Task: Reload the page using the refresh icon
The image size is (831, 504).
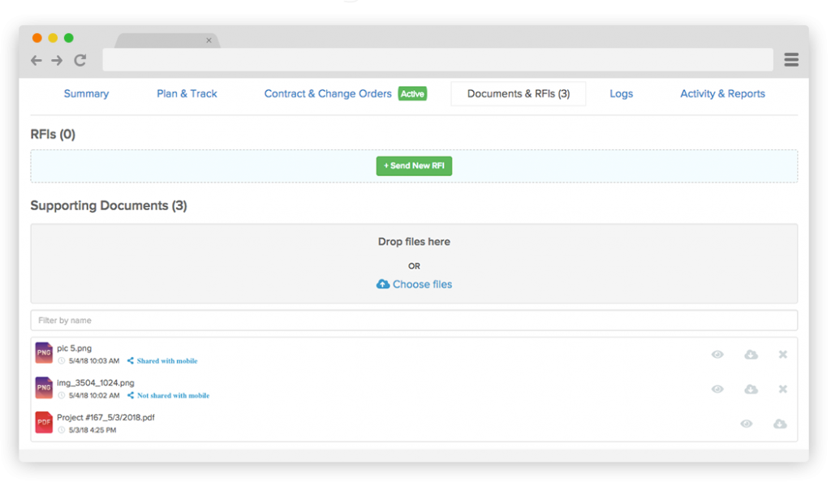Action: (x=80, y=60)
